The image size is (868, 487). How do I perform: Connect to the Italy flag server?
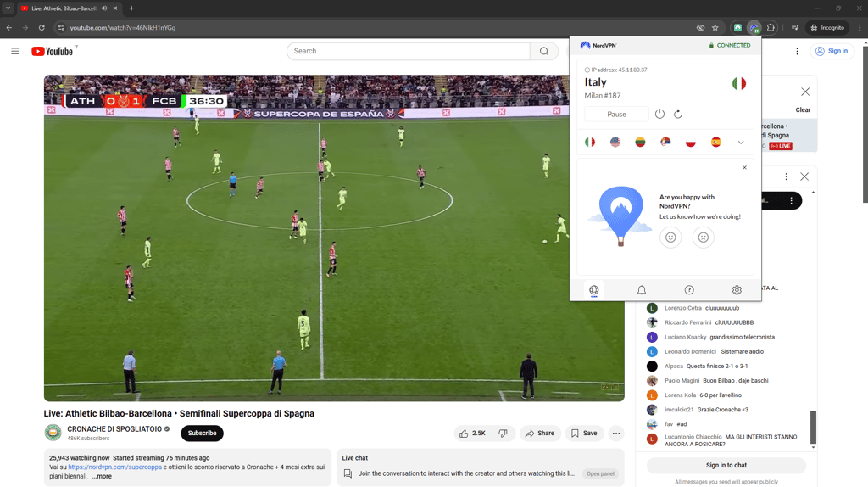590,142
